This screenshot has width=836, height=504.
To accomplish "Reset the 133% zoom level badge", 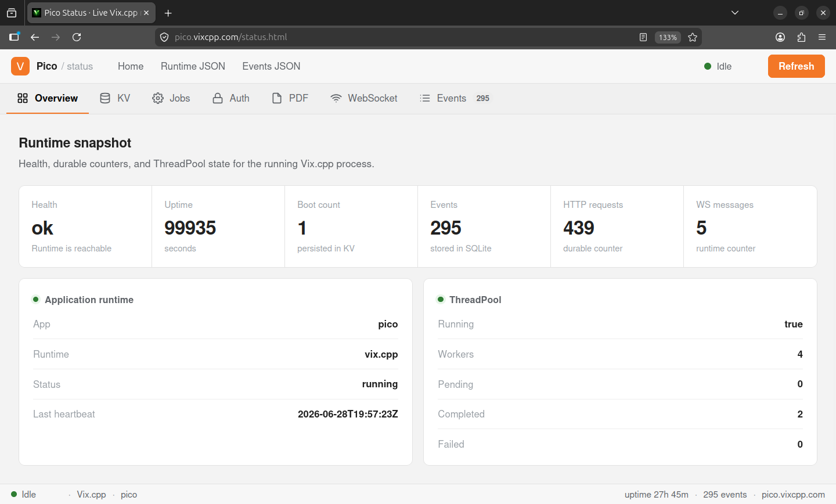I will click(668, 37).
